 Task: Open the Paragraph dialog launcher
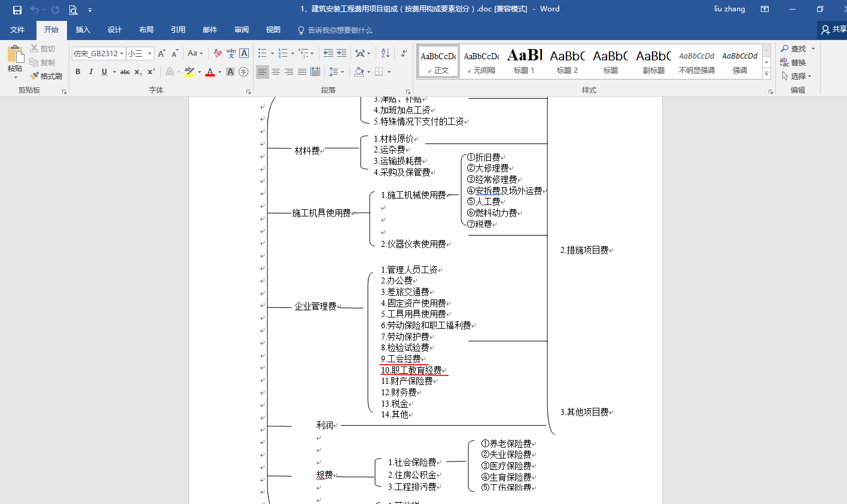pyautogui.click(x=409, y=91)
